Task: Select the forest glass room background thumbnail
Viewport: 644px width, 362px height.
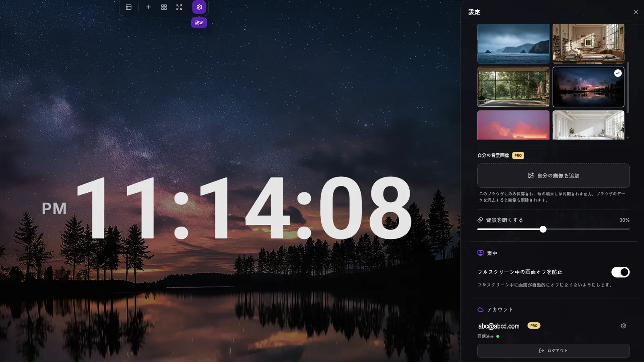Action: tap(513, 87)
